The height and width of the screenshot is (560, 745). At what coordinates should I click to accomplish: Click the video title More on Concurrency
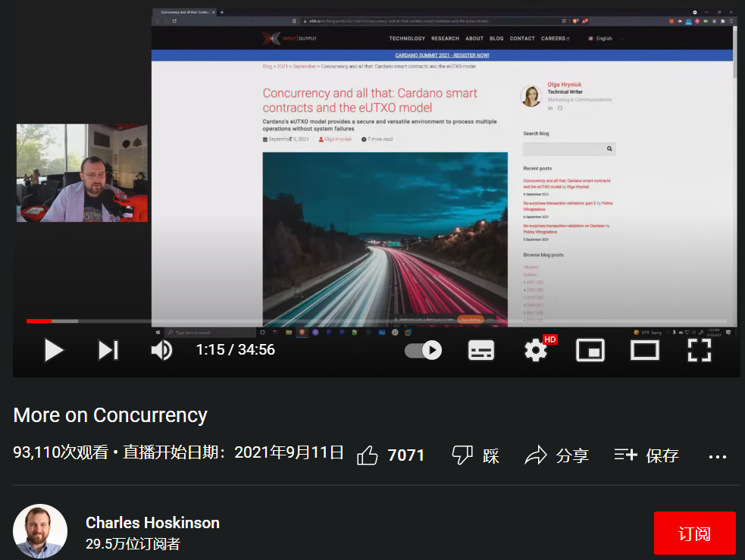pos(110,415)
